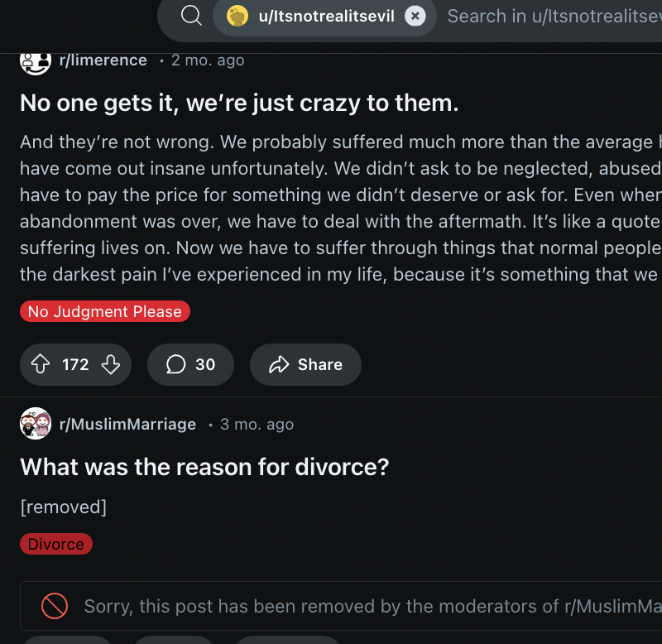Click the No Judgment Please flair
This screenshot has height=644, width=662.
pos(105,312)
